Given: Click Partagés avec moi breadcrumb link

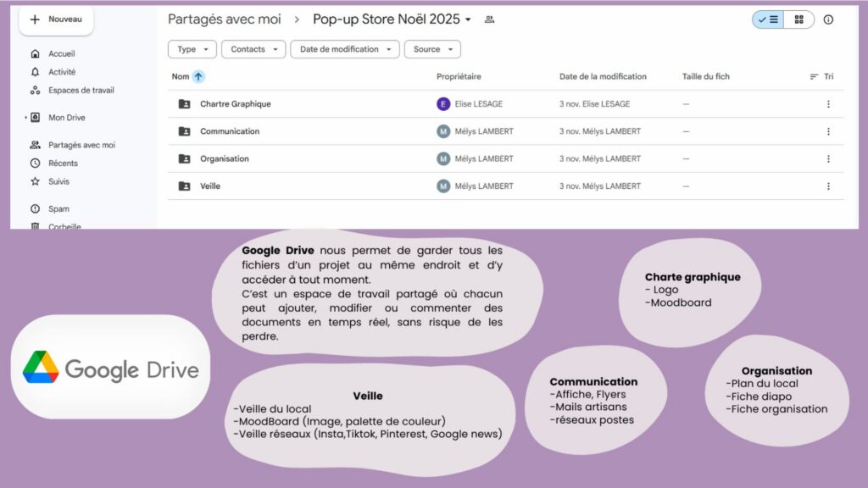Looking at the screenshot, I should point(224,19).
